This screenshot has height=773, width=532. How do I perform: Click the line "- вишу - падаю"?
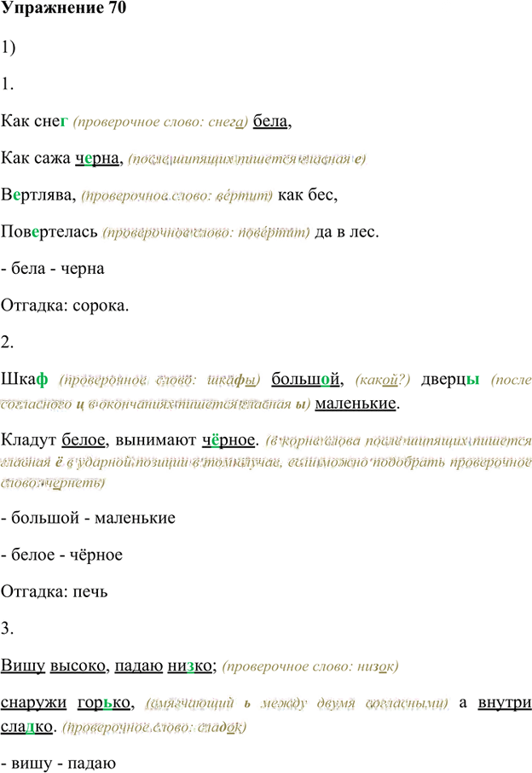tap(58, 764)
